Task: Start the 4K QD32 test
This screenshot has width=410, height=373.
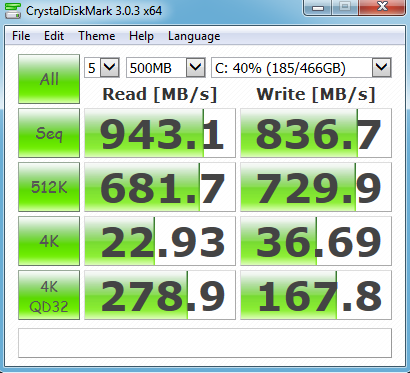Action: 49,295
